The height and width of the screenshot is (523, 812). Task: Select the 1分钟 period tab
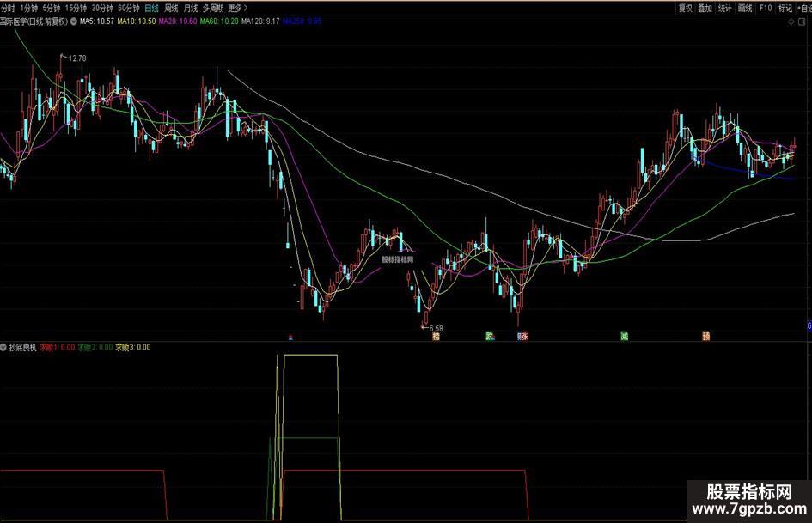point(29,9)
